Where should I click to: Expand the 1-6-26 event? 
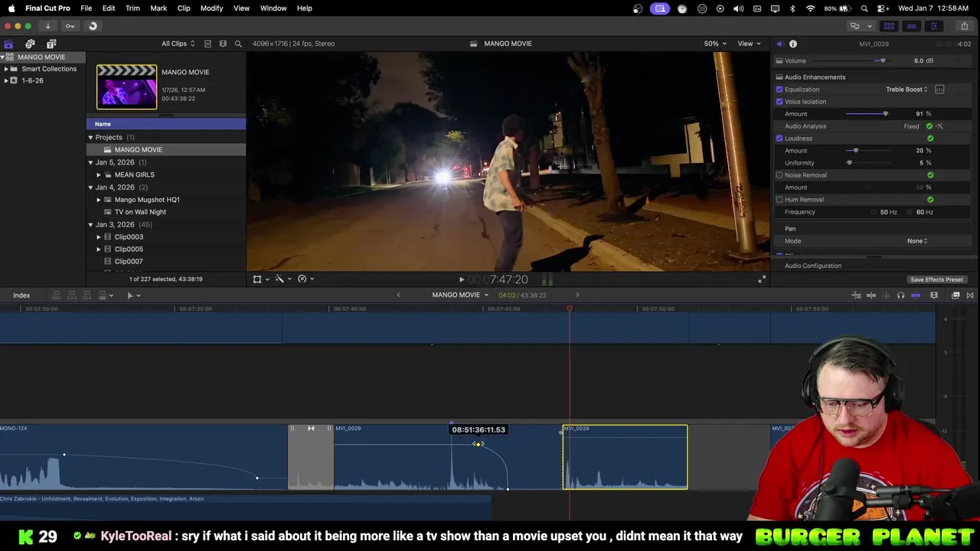[x=6, y=80]
